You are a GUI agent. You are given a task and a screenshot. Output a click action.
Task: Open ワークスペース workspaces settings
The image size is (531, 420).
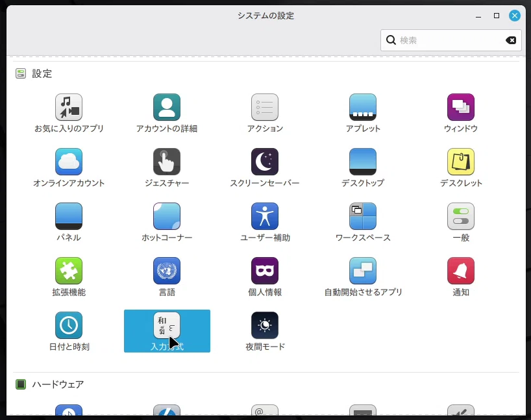click(363, 223)
